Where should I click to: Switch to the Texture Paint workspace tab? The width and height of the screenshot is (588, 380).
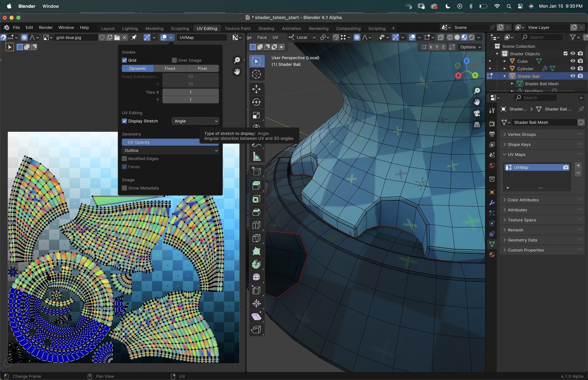click(x=237, y=28)
